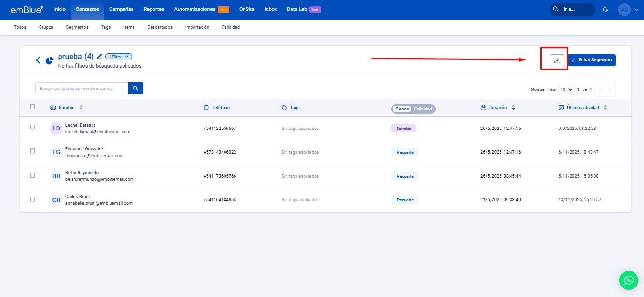Check the Carlos Bruni row checkbox
This screenshot has width=644, height=297.
pyautogui.click(x=32, y=199)
